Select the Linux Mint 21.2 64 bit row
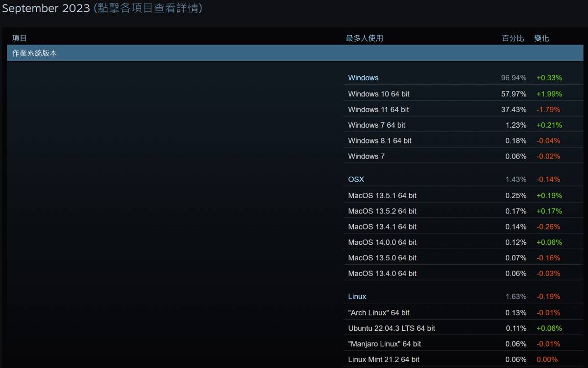Viewport: 588px width, 368px height. [x=463, y=360]
